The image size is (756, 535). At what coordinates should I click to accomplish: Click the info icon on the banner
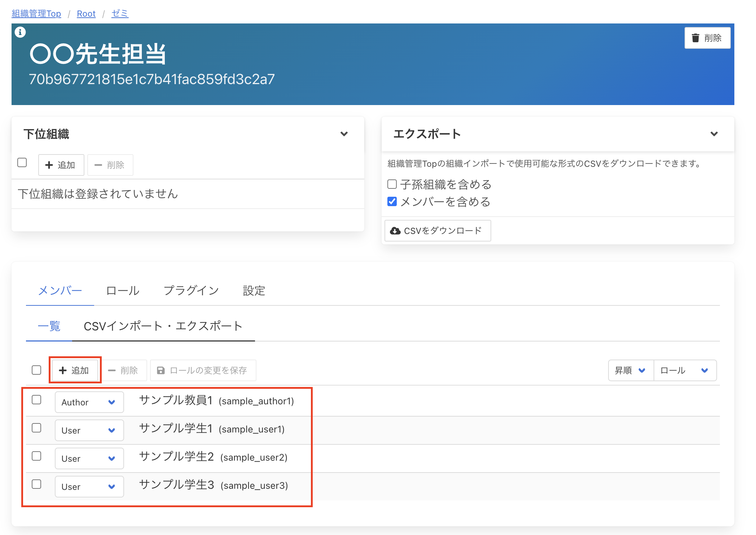coord(20,32)
